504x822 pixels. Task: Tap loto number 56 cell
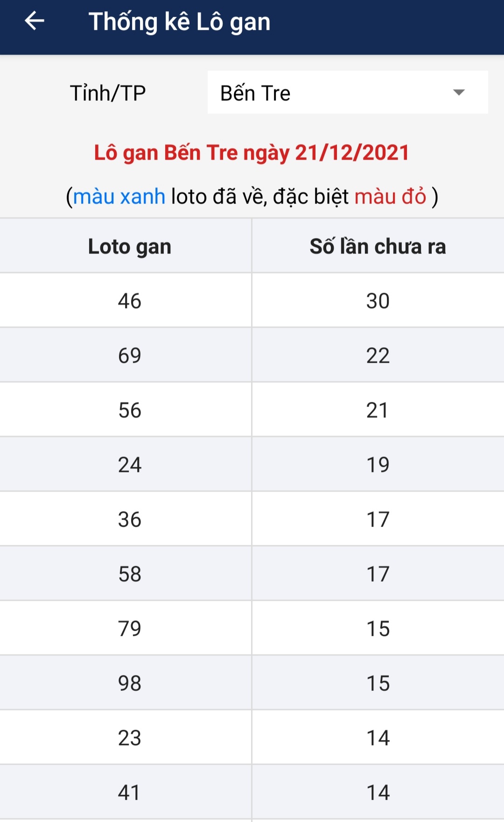(129, 410)
